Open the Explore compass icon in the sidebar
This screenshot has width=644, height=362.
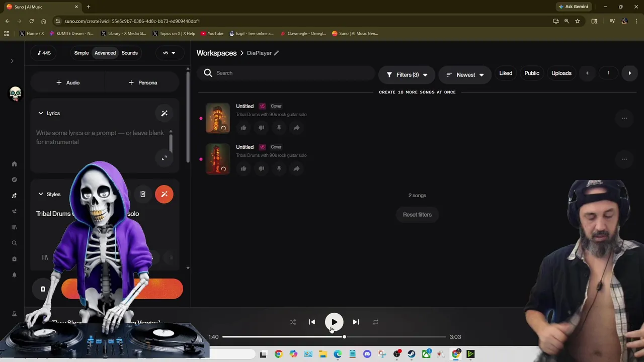click(14, 179)
